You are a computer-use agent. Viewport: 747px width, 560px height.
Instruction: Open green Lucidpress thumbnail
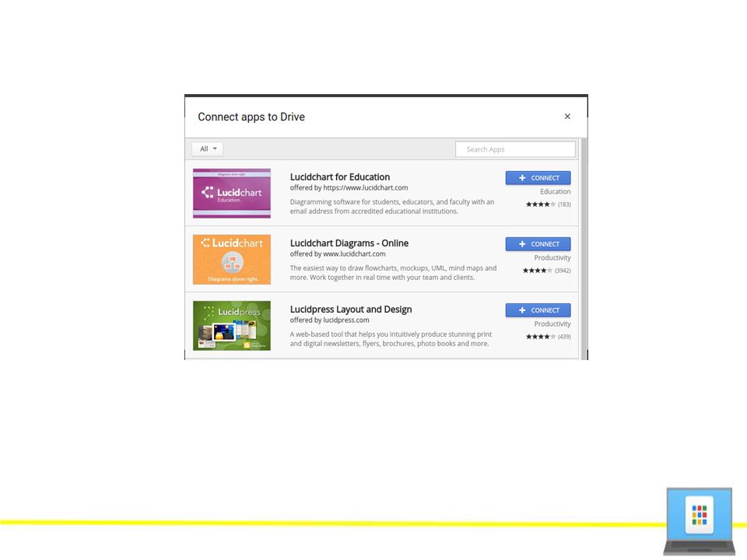232,326
